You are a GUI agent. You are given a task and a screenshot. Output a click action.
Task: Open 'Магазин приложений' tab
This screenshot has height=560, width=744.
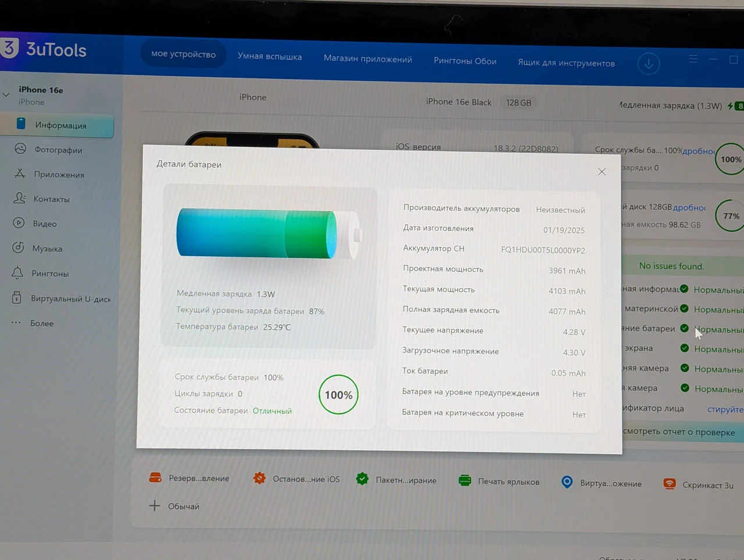368,59
